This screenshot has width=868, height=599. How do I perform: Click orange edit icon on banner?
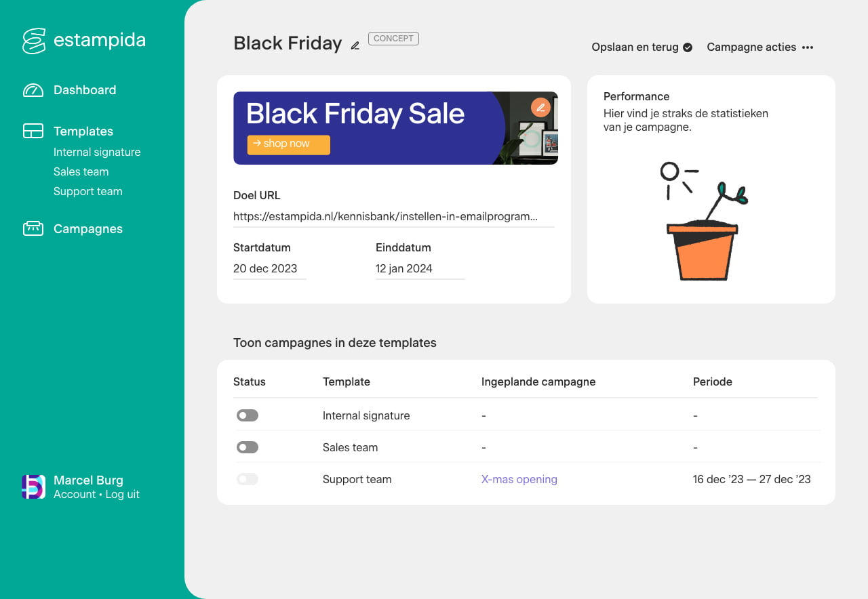tap(540, 108)
